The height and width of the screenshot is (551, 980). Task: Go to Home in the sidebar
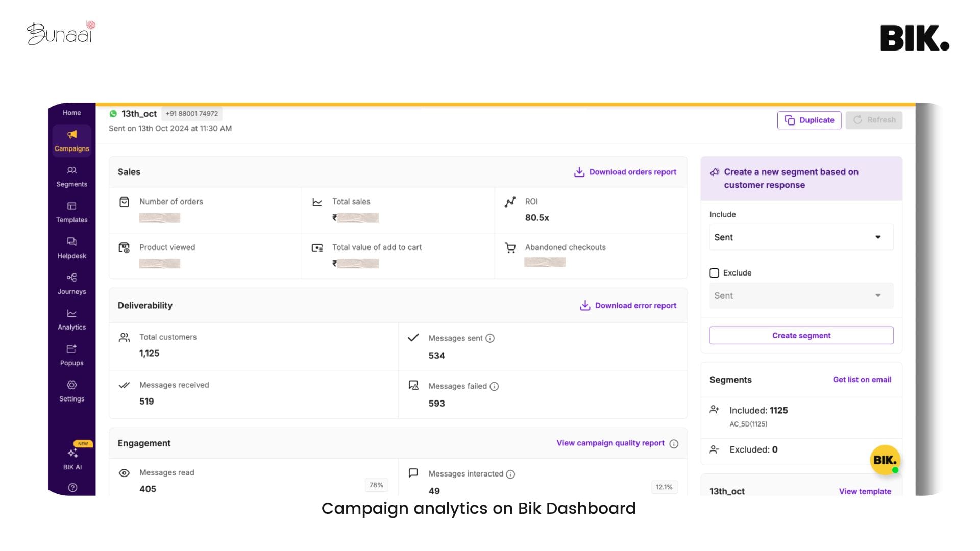click(71, 112)
